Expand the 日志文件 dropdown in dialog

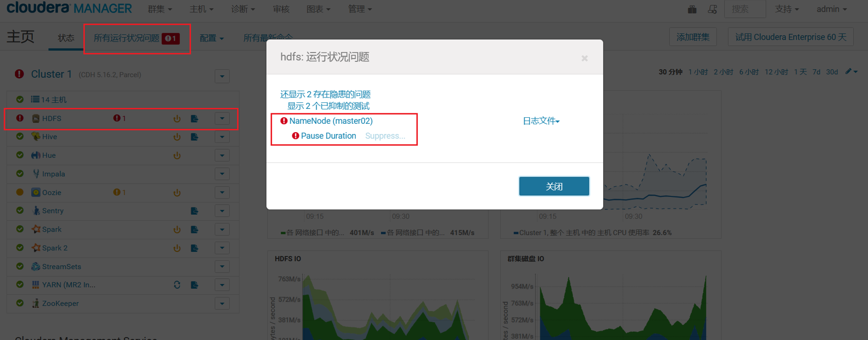click(x=541, y=121)
